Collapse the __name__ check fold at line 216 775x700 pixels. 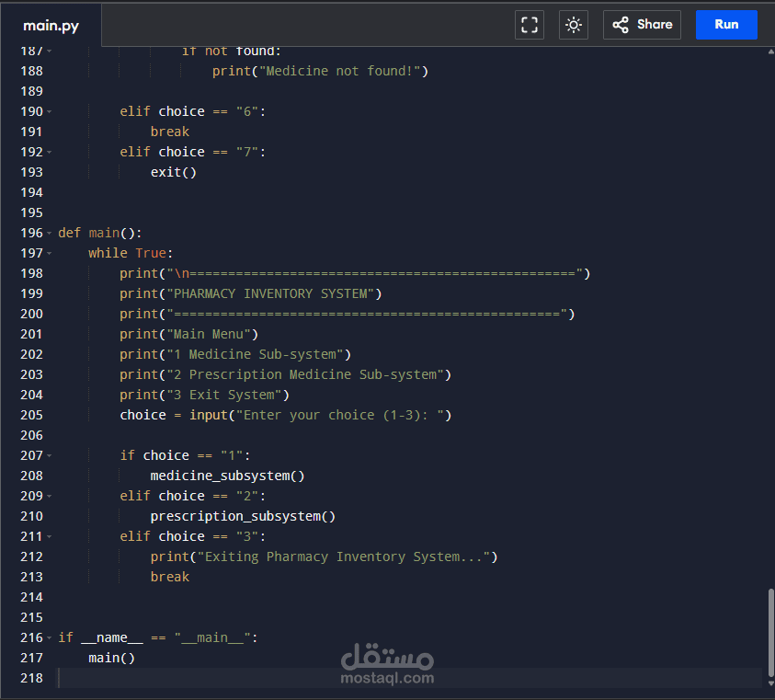click(x=49, y=638)
